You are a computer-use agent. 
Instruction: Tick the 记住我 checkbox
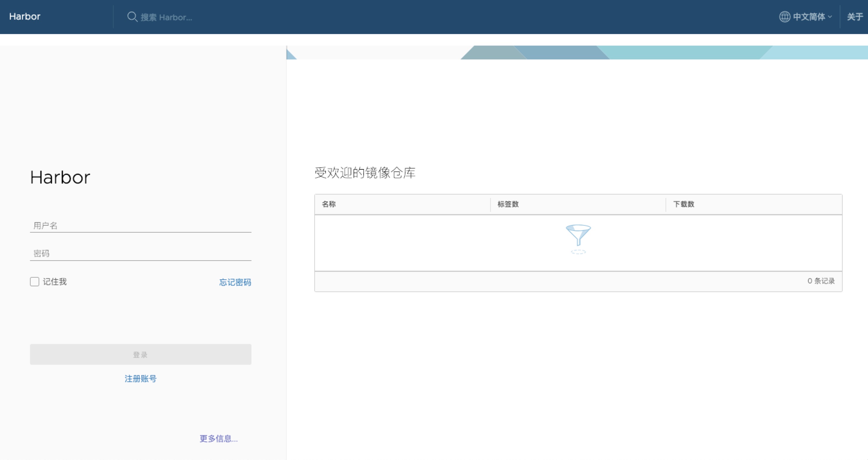point(34,282)
